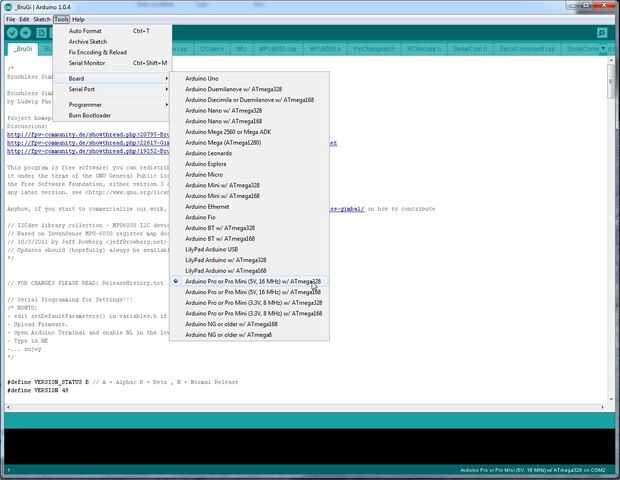
Task: Select LilyPad Arduino w/ ATmega328
Action: coord(249,260)
